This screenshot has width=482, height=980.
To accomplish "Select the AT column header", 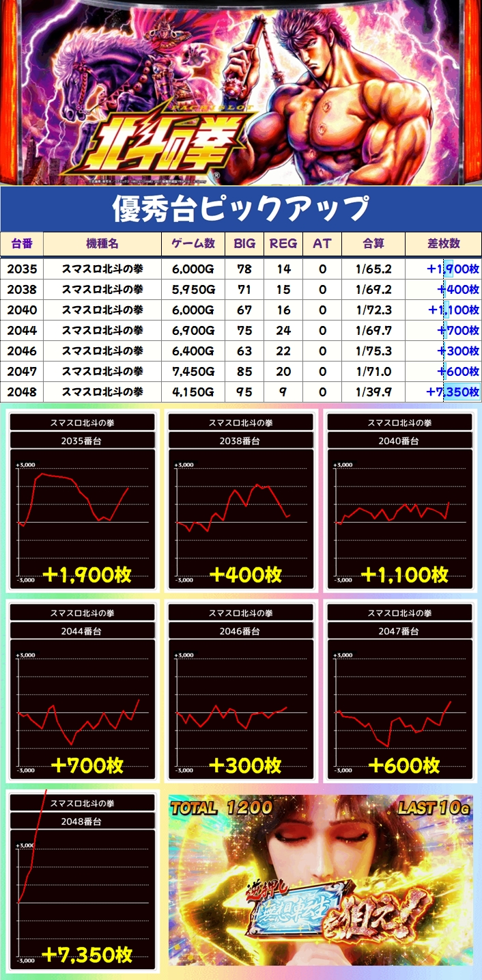I will 322,244.
